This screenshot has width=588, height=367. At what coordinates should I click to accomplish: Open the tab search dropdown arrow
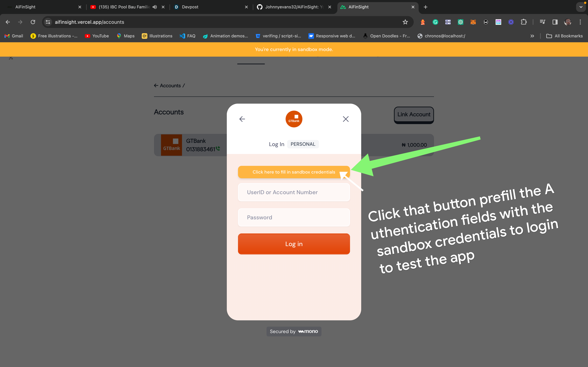pos(581,7)
